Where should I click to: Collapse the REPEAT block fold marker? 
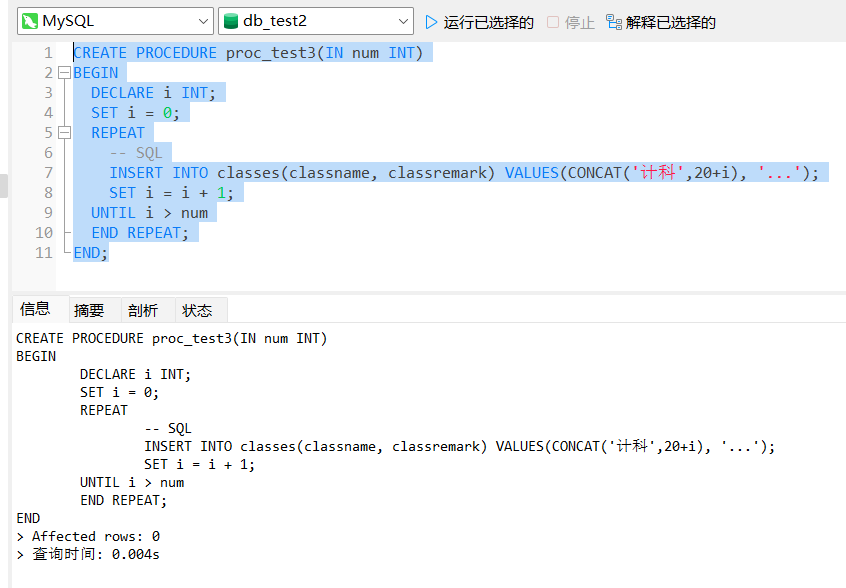tap(65, 133)
